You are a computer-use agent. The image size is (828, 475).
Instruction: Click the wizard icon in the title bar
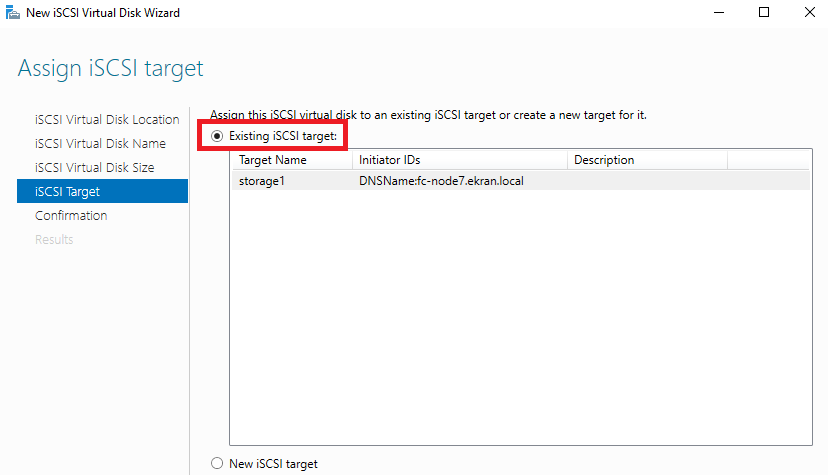tap(10, 13)
